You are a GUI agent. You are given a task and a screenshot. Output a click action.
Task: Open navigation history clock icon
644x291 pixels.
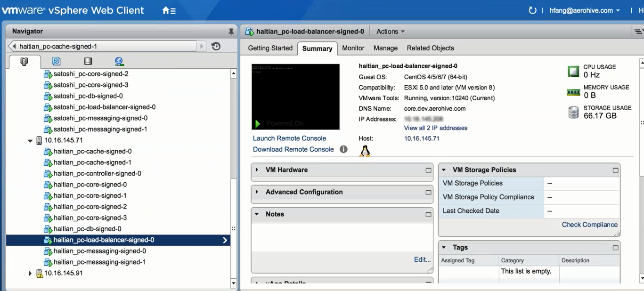click(x=216, y=46)
